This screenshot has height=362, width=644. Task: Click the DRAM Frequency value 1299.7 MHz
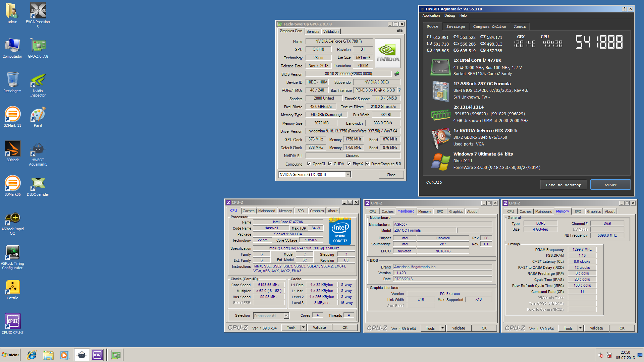pos(582,249)
